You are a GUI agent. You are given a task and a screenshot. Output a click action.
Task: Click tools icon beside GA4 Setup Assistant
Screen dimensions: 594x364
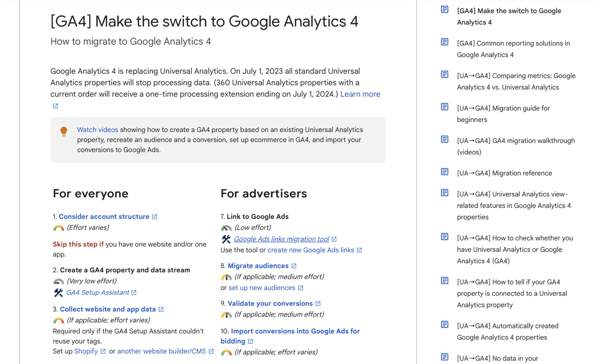(x=58, y=292)
